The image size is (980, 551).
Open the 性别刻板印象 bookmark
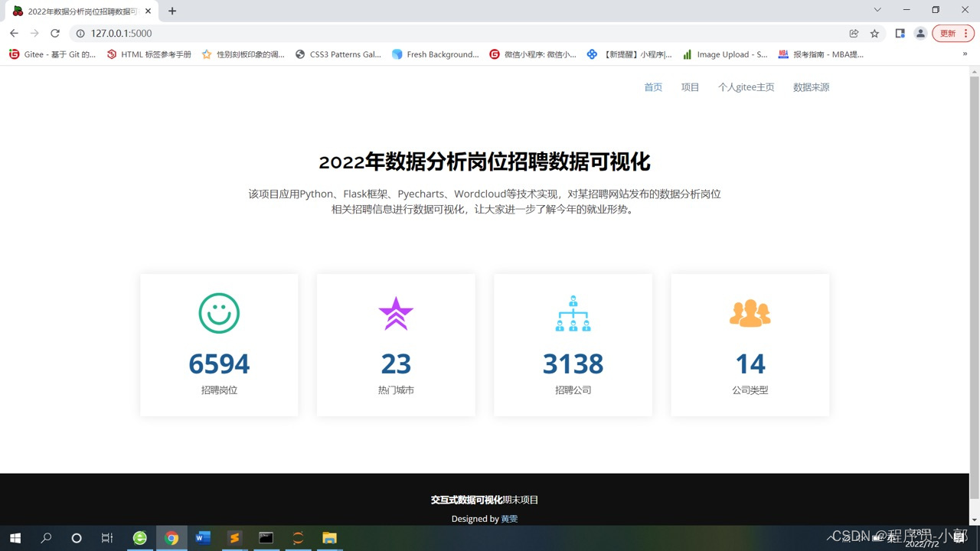(243, 54)
